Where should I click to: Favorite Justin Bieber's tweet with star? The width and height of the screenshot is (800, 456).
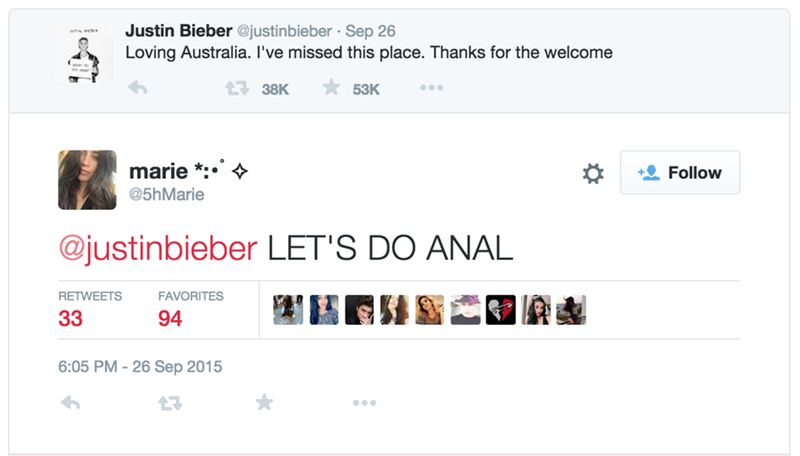331,89
